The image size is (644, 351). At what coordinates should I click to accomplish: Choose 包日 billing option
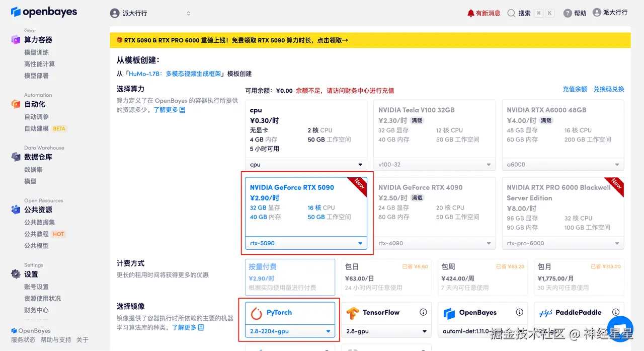[386, 277]
